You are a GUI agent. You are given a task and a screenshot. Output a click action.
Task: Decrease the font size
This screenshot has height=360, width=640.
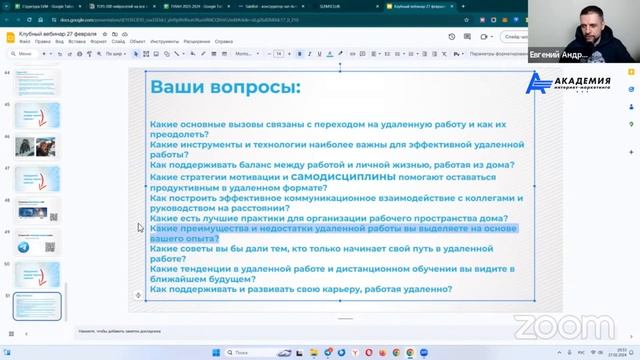(x=269, y=54)
